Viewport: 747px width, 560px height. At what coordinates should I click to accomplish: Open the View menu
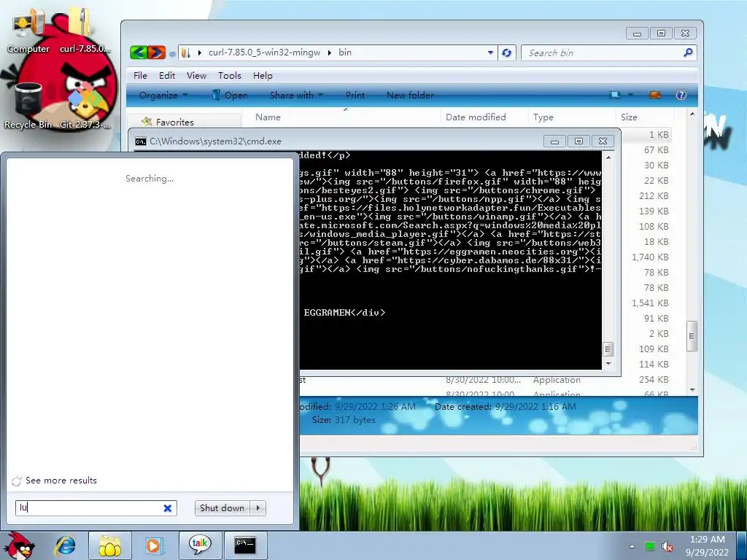pos(196,76)
